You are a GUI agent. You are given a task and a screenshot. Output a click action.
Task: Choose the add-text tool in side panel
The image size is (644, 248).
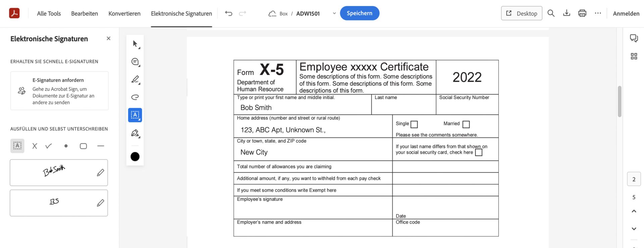pyautogui.click(x=17, y=146)
